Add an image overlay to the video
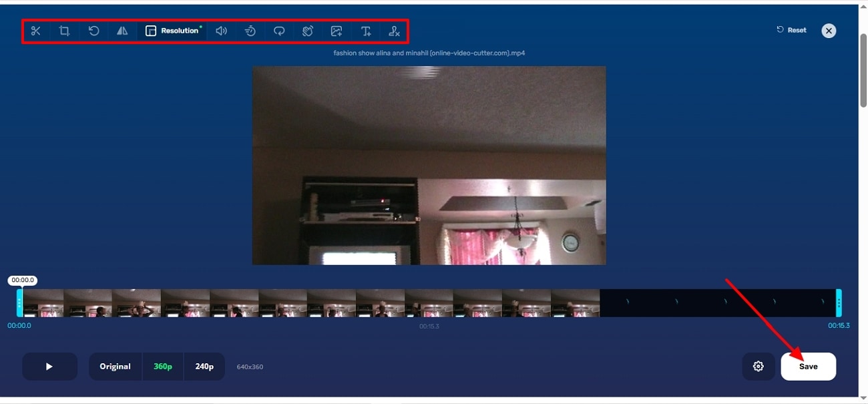 coord(337,30)
